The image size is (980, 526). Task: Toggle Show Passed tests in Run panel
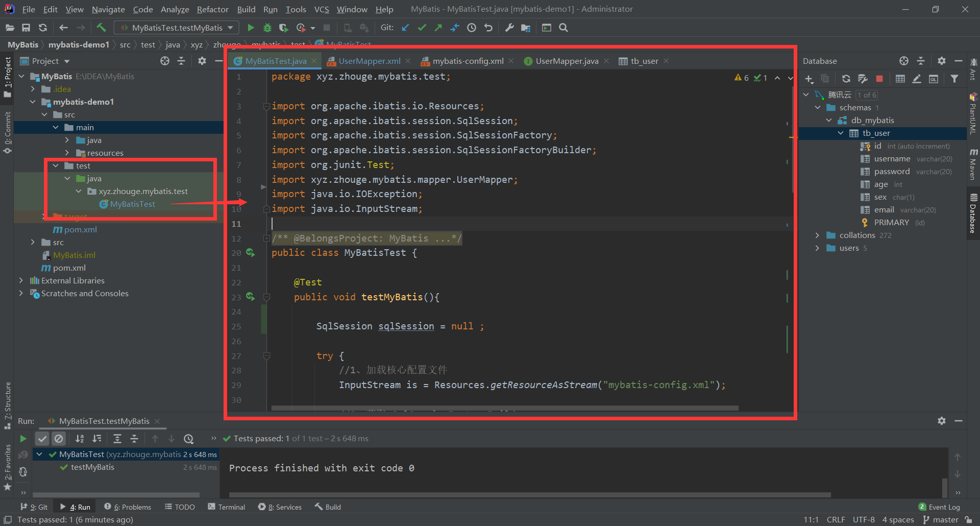coord(42,439)
